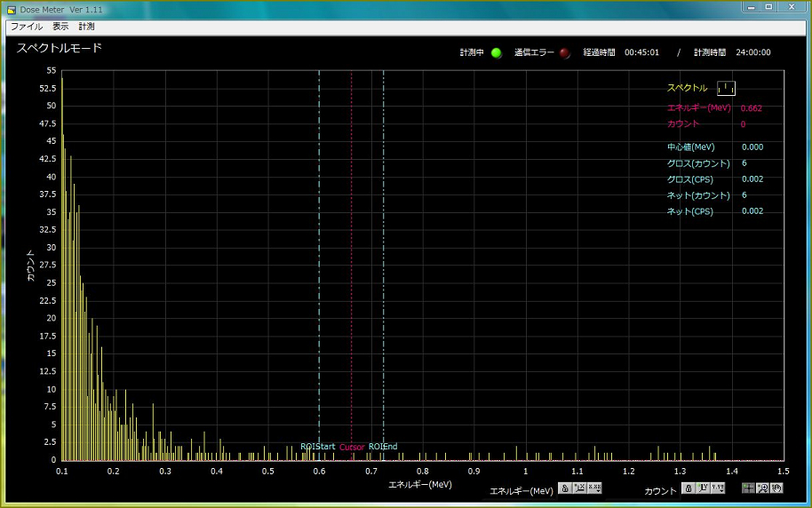Open the 表示 menu
812x508 pixels.
coord(60,27)
